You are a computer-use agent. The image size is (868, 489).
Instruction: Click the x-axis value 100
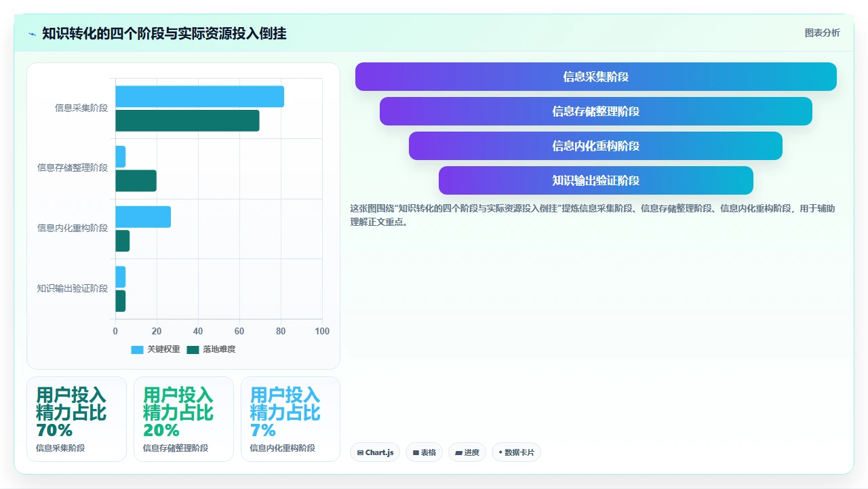point(322,331)
